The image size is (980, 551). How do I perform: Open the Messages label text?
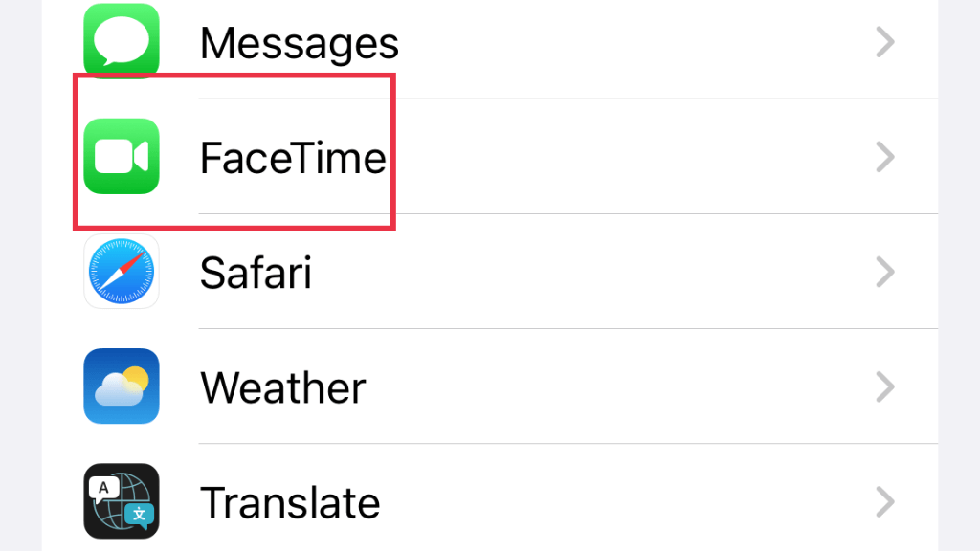(x=300, y=44)
